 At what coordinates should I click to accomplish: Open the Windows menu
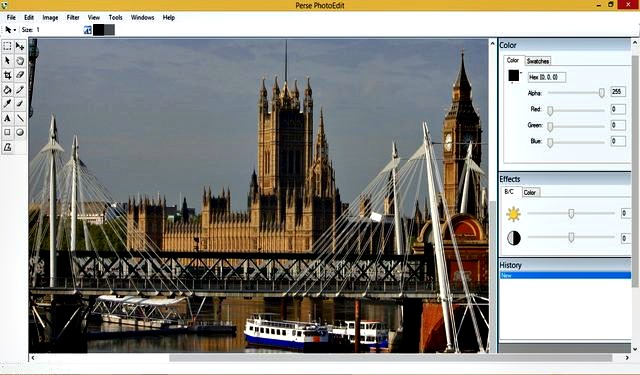point(142,18)
